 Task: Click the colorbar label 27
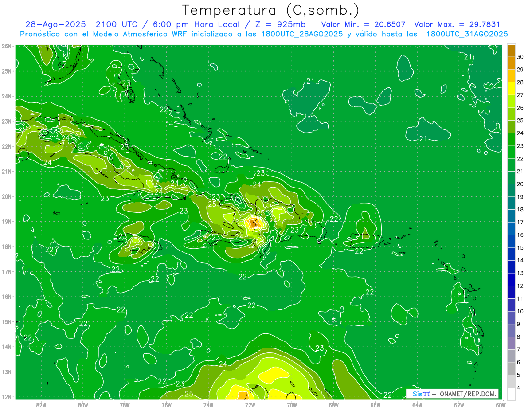pos(520,95)
